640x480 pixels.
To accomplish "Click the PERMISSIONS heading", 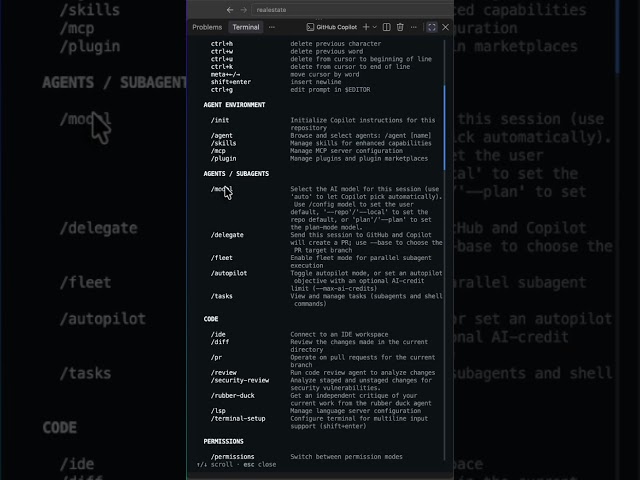I will (223, 442).
